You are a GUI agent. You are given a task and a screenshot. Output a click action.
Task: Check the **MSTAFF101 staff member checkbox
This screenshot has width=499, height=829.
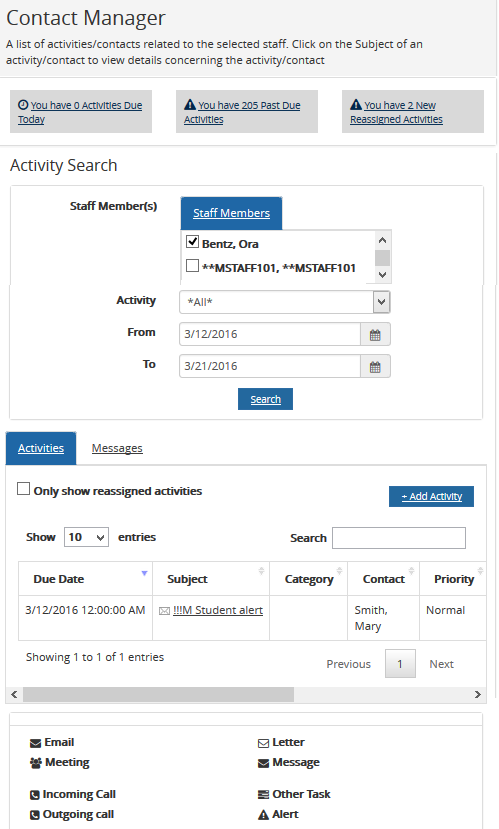(x=192, y=265)
